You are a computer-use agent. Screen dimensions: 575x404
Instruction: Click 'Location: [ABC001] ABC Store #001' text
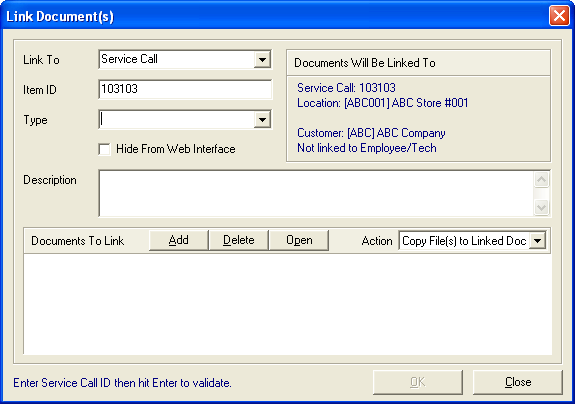point(382,103)
